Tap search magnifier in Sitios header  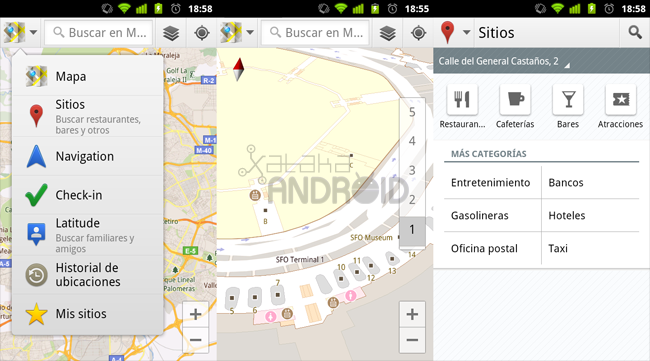click(635, 32)
